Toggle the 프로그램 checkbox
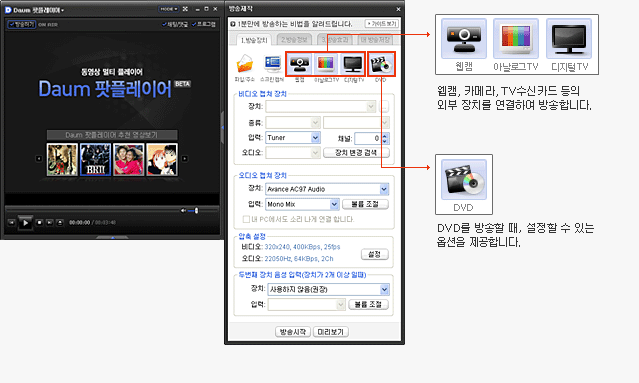 coord(204,24)
